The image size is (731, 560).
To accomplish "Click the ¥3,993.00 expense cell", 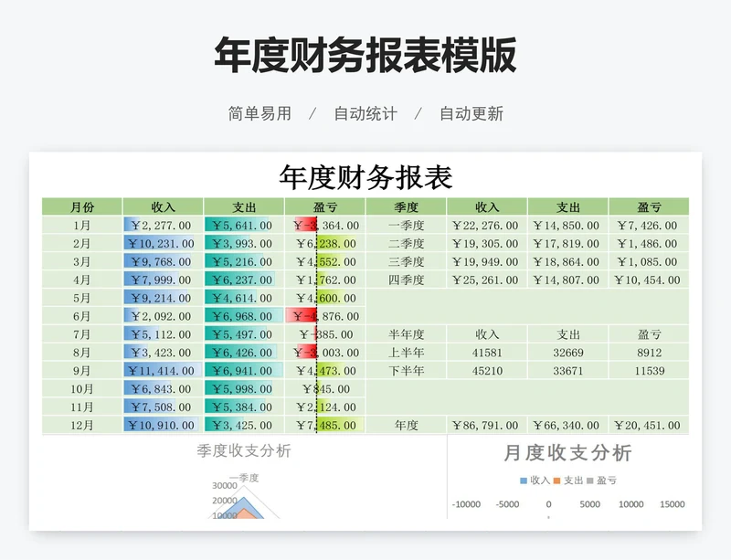I will 244,243.
